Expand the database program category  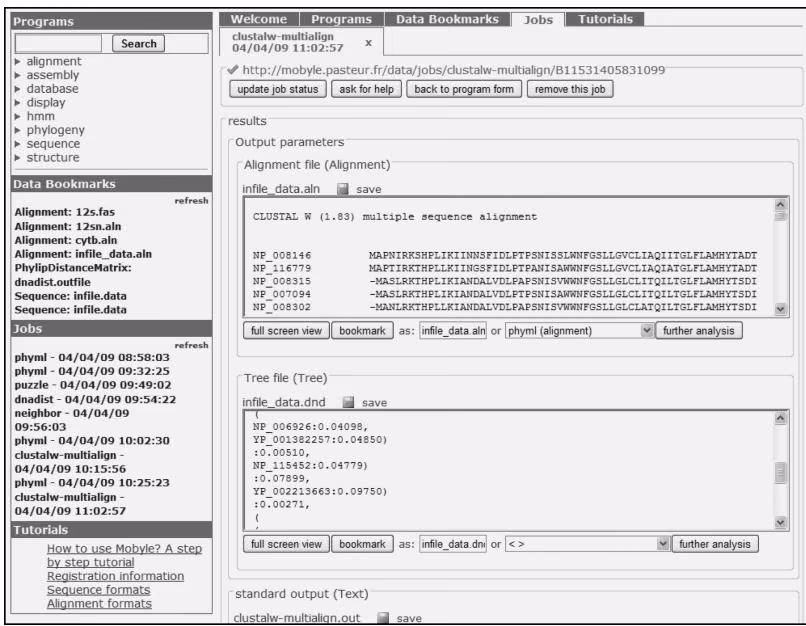tap(17, 89)
